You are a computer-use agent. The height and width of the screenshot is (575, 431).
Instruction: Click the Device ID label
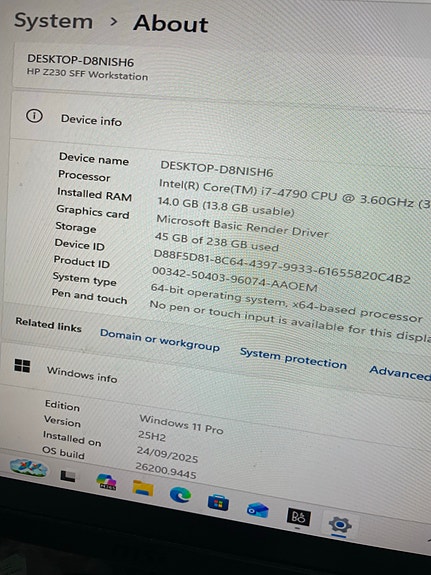point(79,244)
